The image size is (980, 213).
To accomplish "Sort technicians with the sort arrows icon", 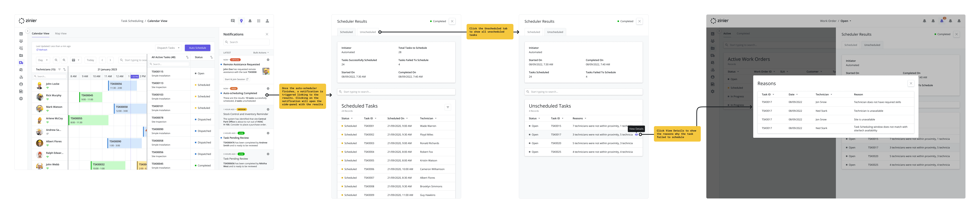I will coord(64,69).
